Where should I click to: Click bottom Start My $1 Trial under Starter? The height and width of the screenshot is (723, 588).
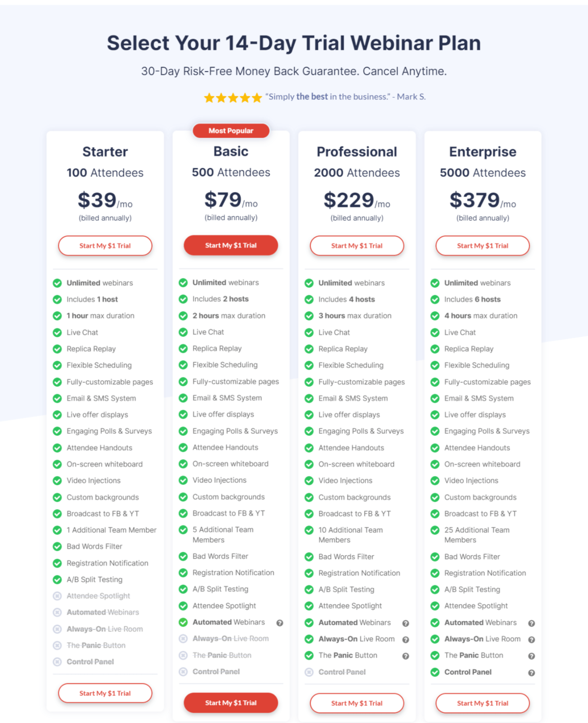(105, 693)
